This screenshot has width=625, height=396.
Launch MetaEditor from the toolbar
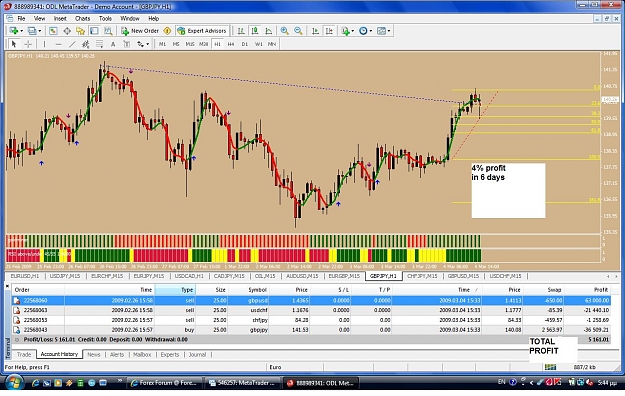[167, 31]
